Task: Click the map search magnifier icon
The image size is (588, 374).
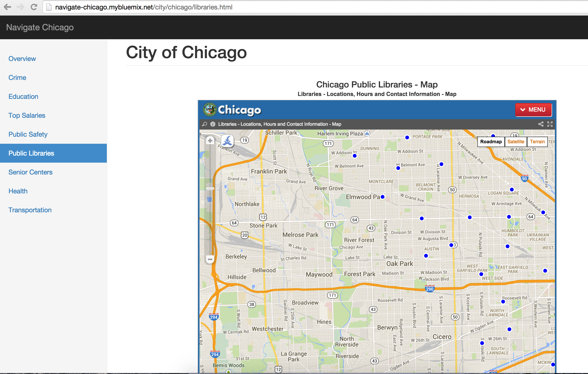Action: click(205, 124)
